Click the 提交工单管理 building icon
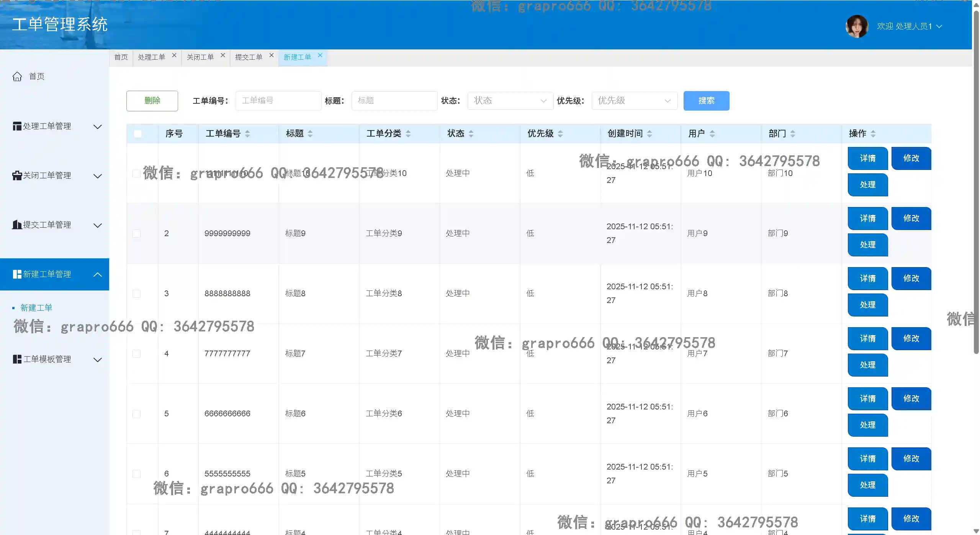The height and width of the screenshot is (535, 980). point(17,225)
